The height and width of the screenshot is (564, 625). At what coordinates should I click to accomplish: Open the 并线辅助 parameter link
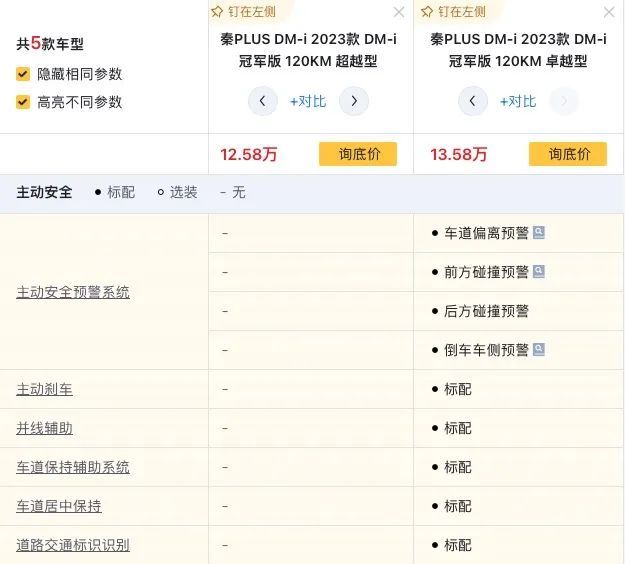44,428
